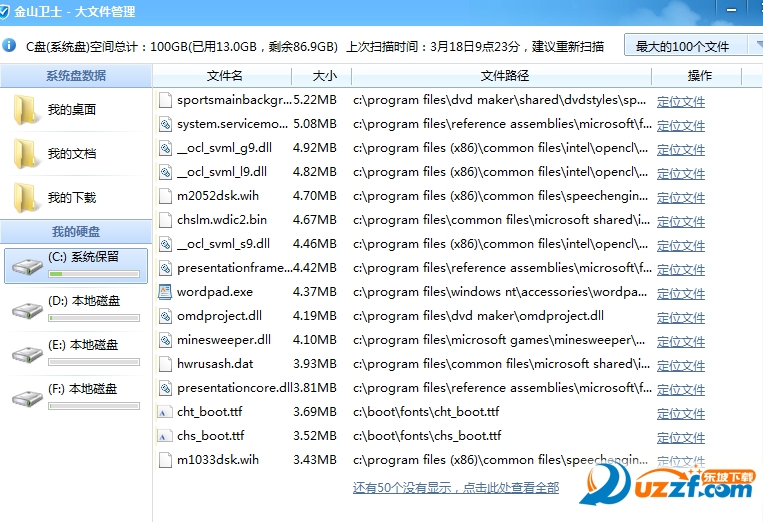Click 定位文件 for __ocl_svml_g9.dll
This screenshot has height=522, width=763.
(x=681, y=149)
